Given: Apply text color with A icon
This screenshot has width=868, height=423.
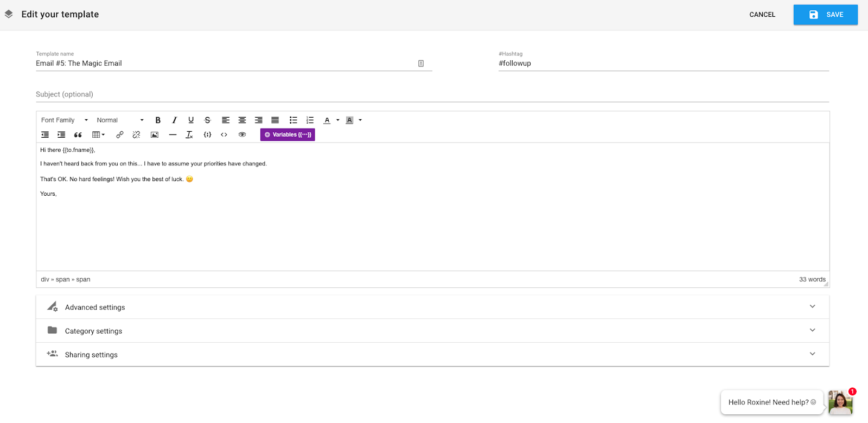Looking at the screenshot, I should click(327, 120).
